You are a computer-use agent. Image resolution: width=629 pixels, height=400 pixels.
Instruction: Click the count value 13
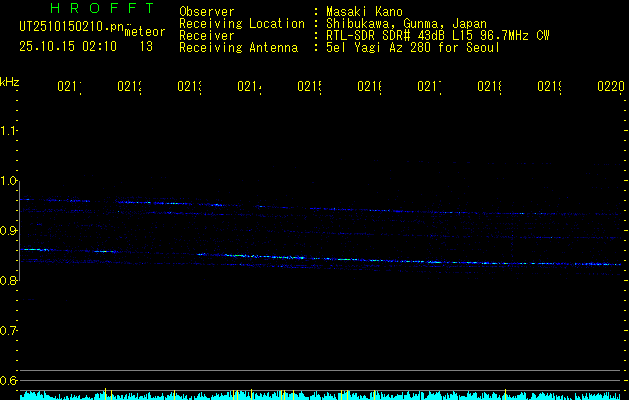pos(146,47)
